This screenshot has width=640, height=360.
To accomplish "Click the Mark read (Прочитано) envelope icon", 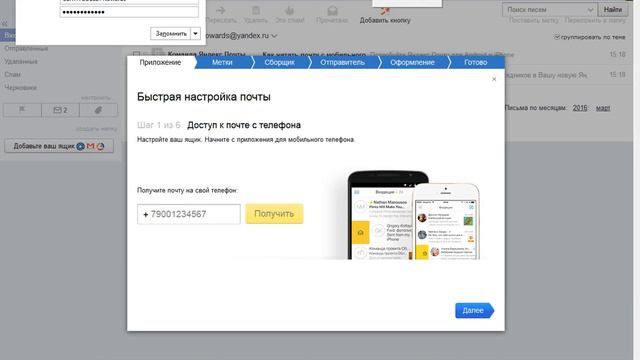I will click(x=332, y=10).
